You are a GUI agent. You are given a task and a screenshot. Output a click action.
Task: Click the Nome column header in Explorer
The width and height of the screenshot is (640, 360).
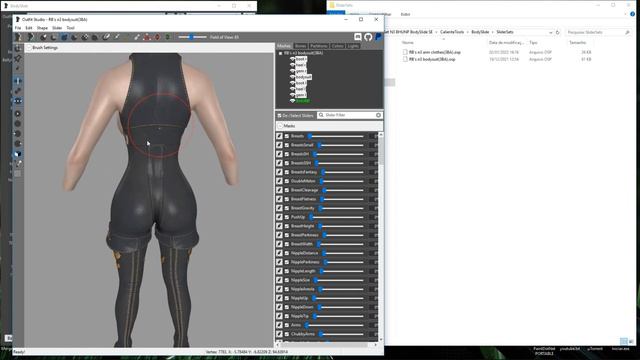tap(407, 43)
